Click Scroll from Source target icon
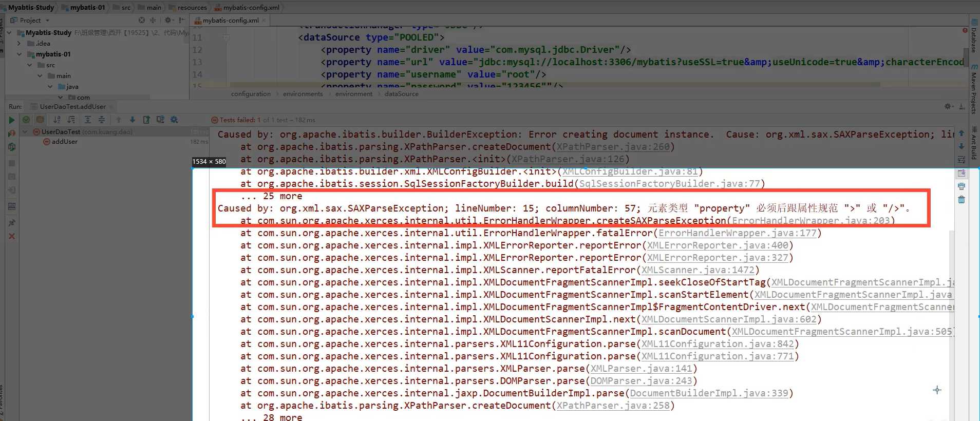Image resolution: width=980 pixels, height=421 pixels. (142, 20)
